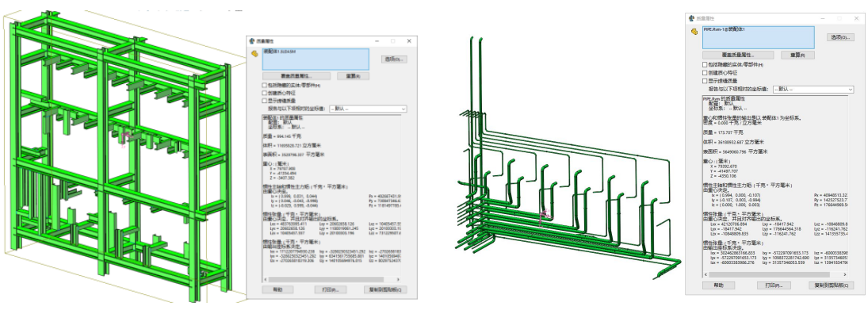
Task: Click 覆盖质量属性 in the PIPE.Rvm dialog
Action: (x=739, y=55)
